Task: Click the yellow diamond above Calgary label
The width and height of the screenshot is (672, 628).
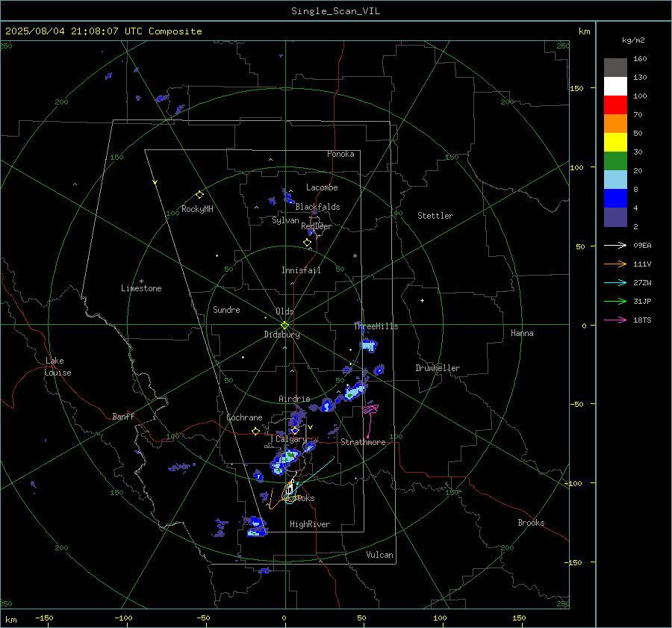Action: click(x=295, y=430)
